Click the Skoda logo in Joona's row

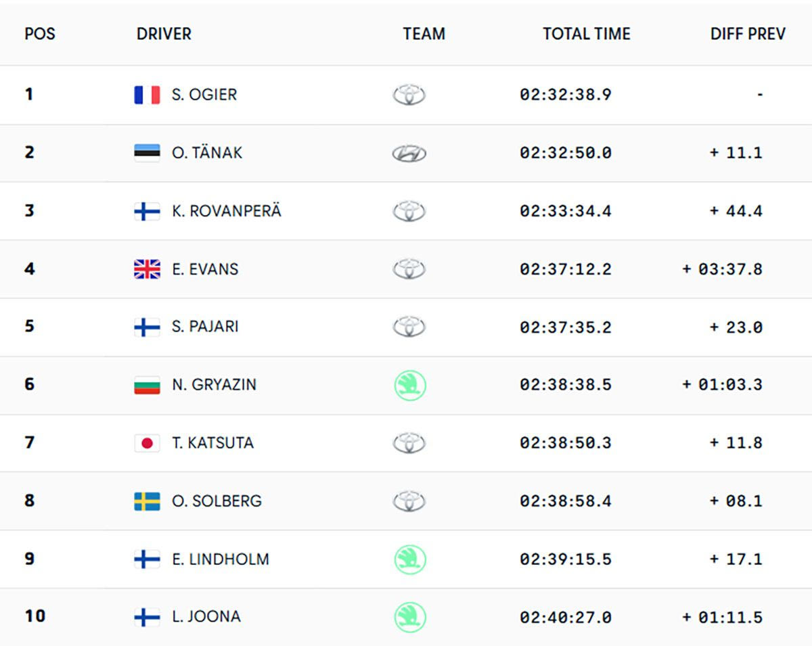coord(410,617)
